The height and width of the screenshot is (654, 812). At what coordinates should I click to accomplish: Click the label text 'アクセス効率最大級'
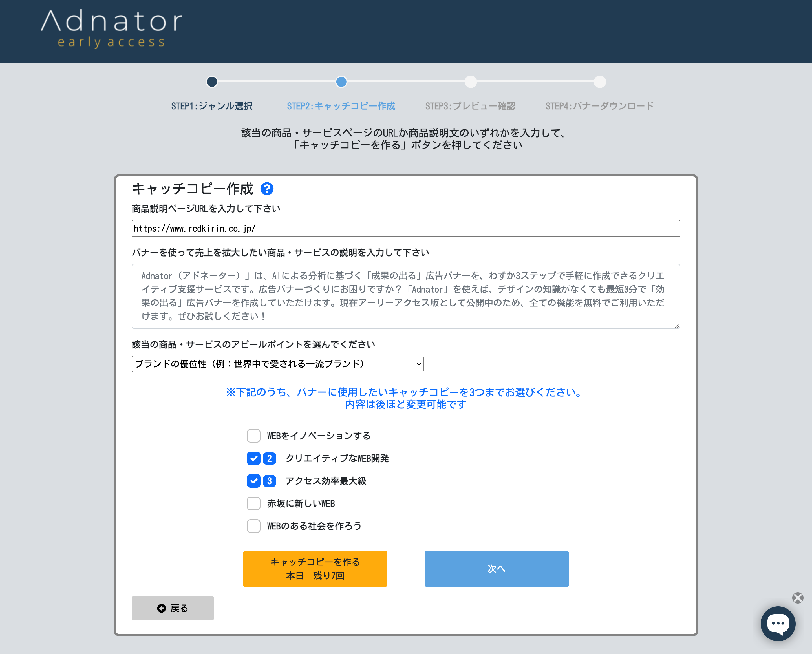(326, 481)
